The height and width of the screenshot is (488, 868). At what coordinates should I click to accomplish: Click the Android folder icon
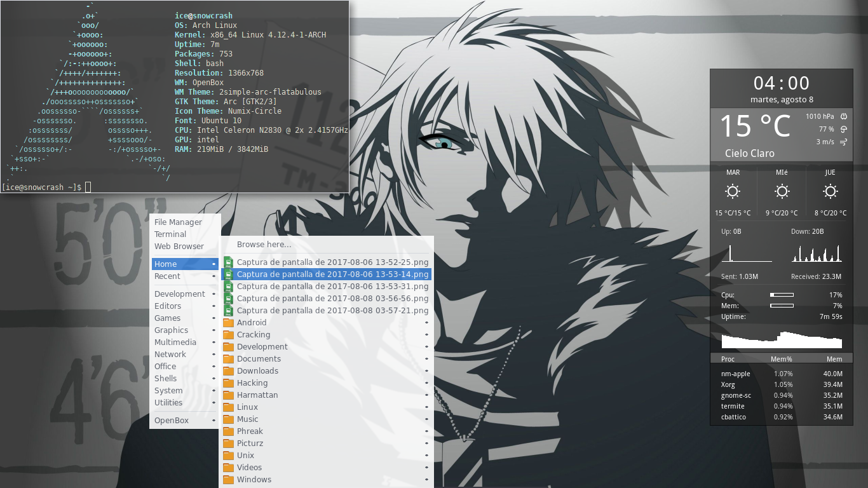(229, 322)
